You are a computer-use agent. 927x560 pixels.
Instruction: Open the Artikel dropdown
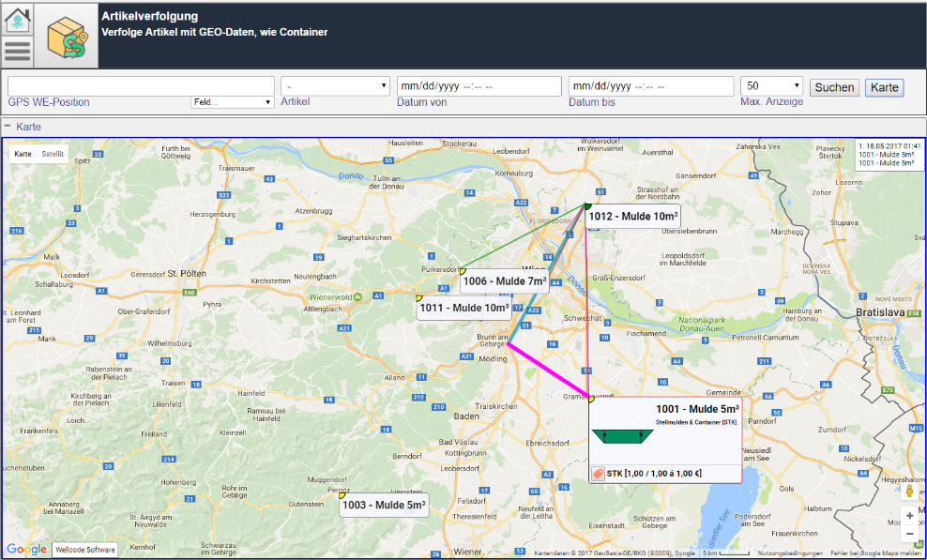point(335,85)
